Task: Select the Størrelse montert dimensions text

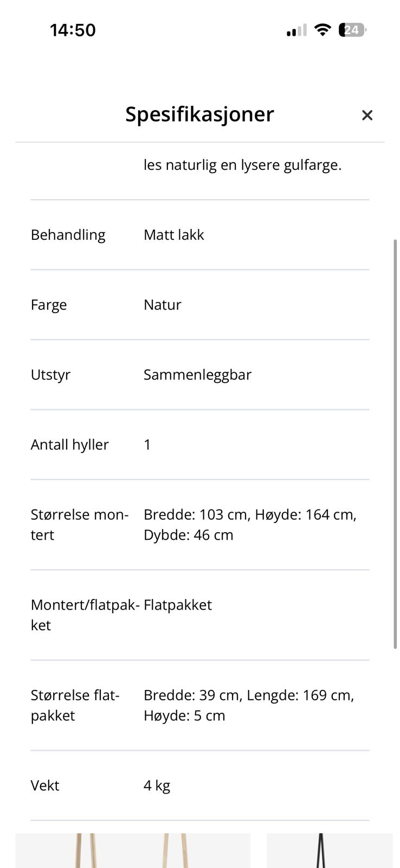Action: pos(250,525)
